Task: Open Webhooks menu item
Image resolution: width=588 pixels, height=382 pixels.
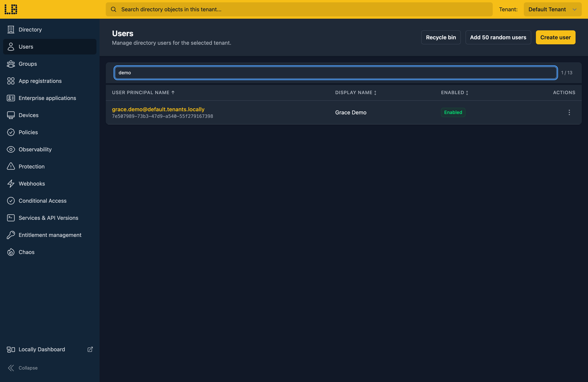Action: [x=50, y=184]
